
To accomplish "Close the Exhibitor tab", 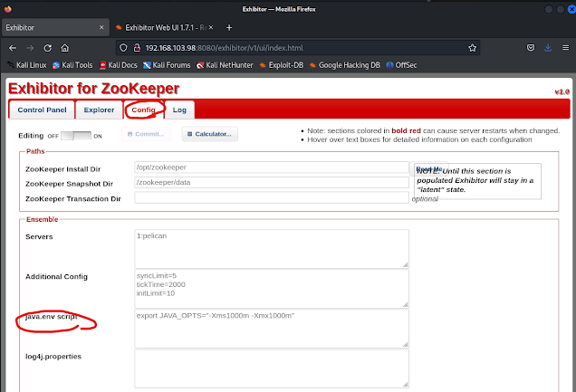I will coord(101,27).
